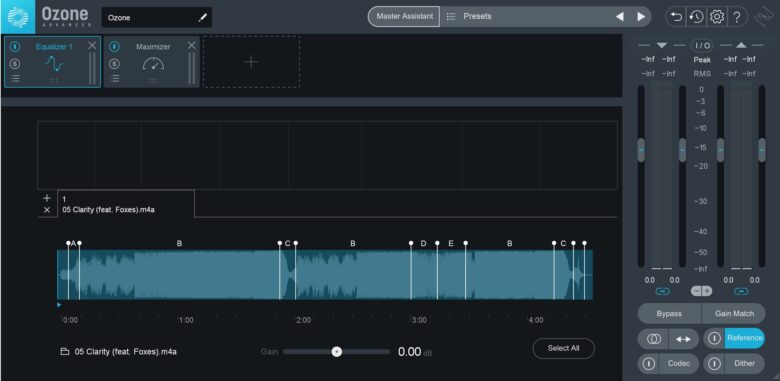Remove reference track with X icon

click(x=47, y=210)
